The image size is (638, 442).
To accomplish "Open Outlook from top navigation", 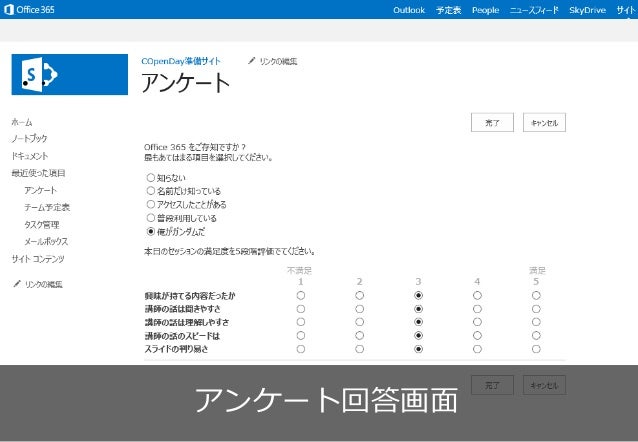I will (409, 10).
